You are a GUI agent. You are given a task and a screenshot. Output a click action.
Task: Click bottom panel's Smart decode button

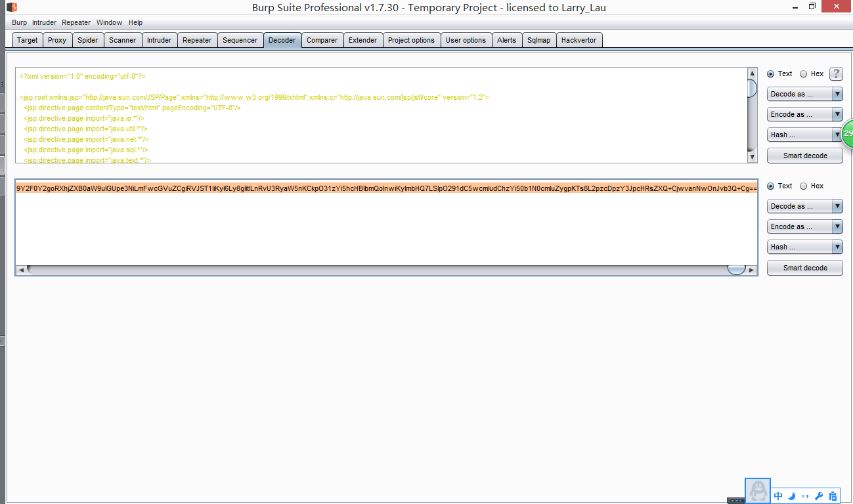click(804, 268)
